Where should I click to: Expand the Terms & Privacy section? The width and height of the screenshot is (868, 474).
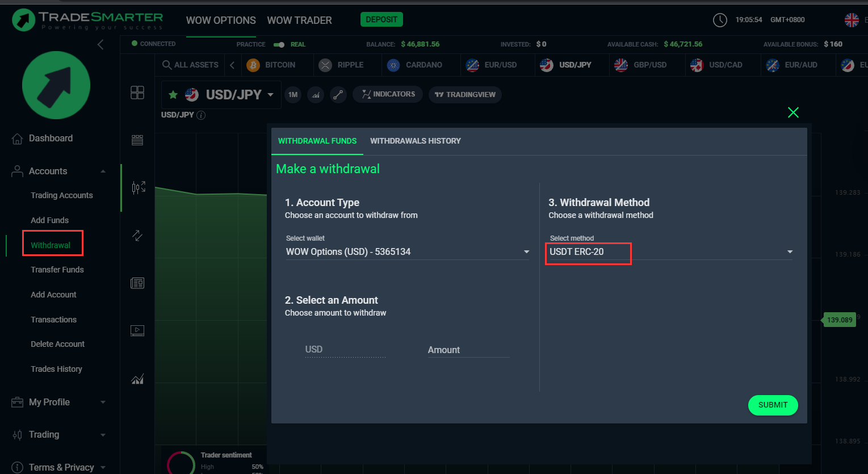tap(58, 467)
